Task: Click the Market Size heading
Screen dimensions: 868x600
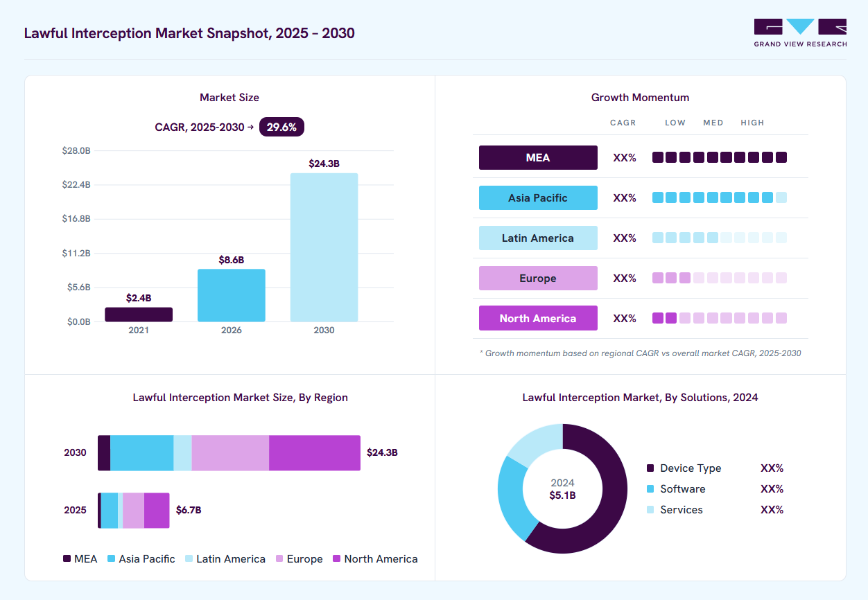Action: point(229,98)
